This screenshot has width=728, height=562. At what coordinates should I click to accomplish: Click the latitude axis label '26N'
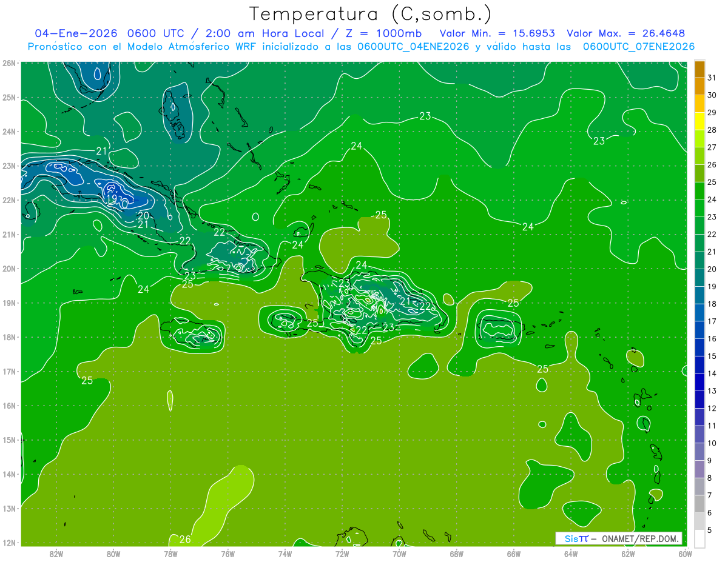coord(9,63)
